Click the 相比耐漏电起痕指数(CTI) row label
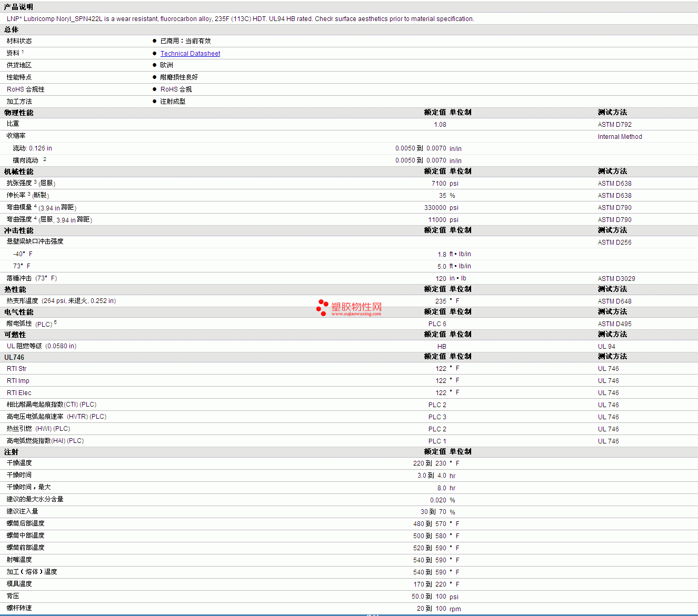 pyautogui.click(x=52, y=405)
